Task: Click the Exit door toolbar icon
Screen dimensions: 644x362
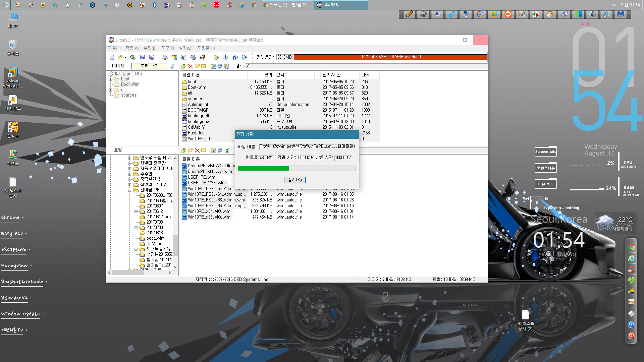Action: 244,57
